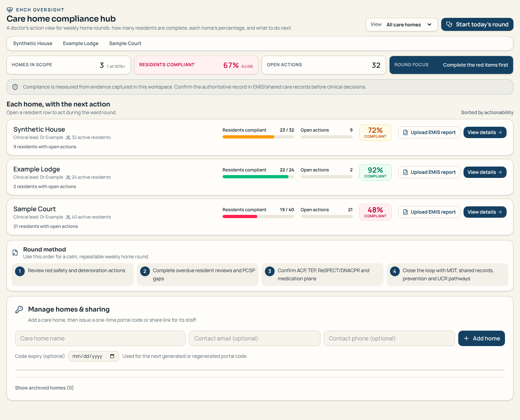Switch to the Example Lodge tab
This screenshot has height=420, width=520.
point(80,43)
